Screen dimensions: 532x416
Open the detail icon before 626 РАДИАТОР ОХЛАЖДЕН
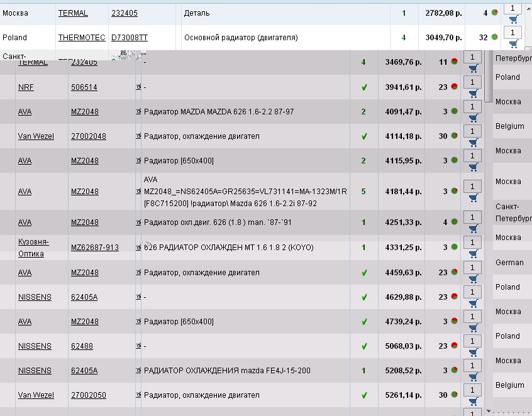coord(138,247)
